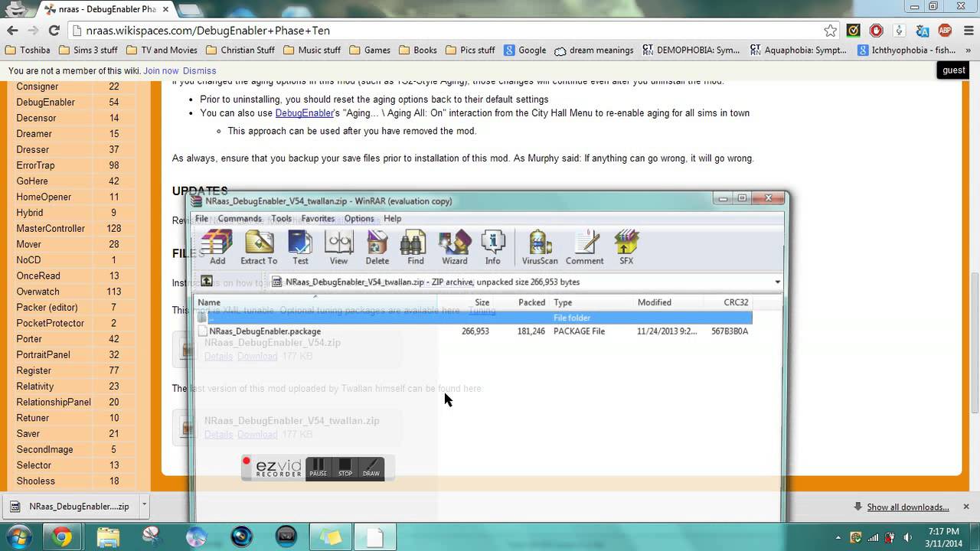The height and width of the screenshot is (551, 980).
Task: Click the Delete icon in WinRAR
Action: click(x=377, y=247)
